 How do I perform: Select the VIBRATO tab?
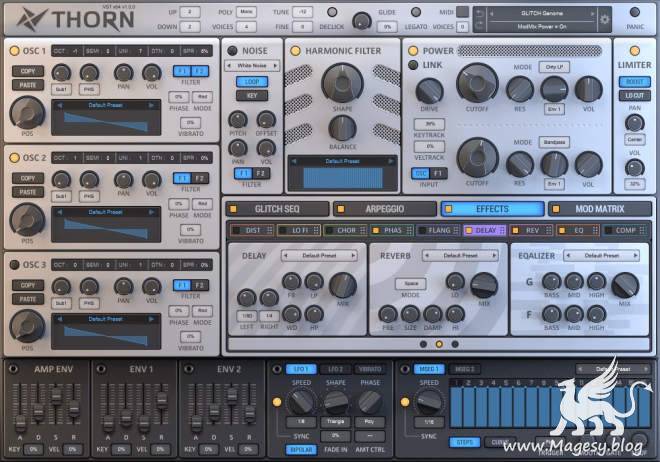370,369
